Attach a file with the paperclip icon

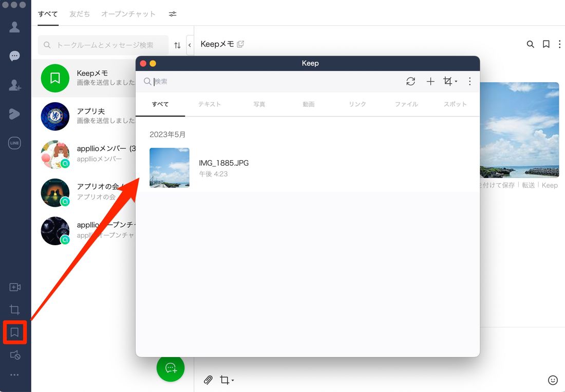(x=208, y=380)
